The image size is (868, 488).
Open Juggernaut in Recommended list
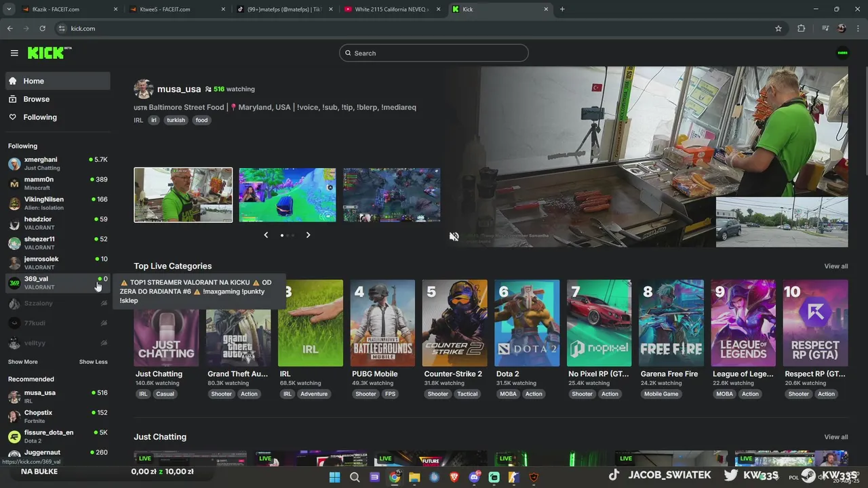[x=58, y=455]
